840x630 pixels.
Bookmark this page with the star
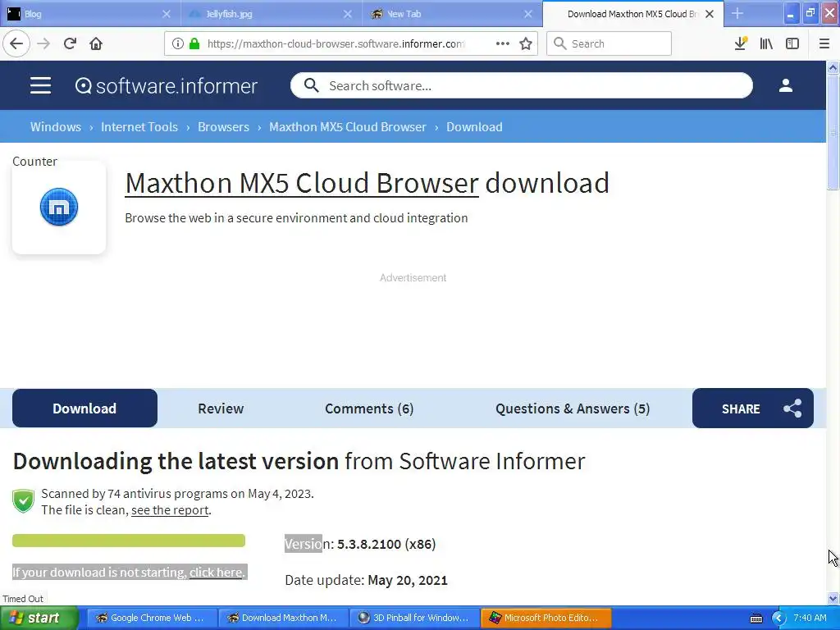click(x=526, y=43)
